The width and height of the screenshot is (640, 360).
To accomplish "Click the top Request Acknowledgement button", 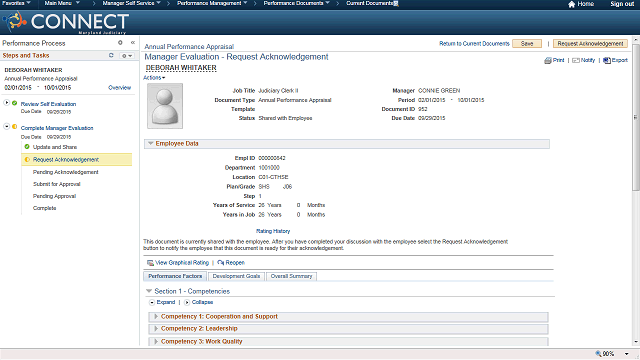I will [590, 44].
